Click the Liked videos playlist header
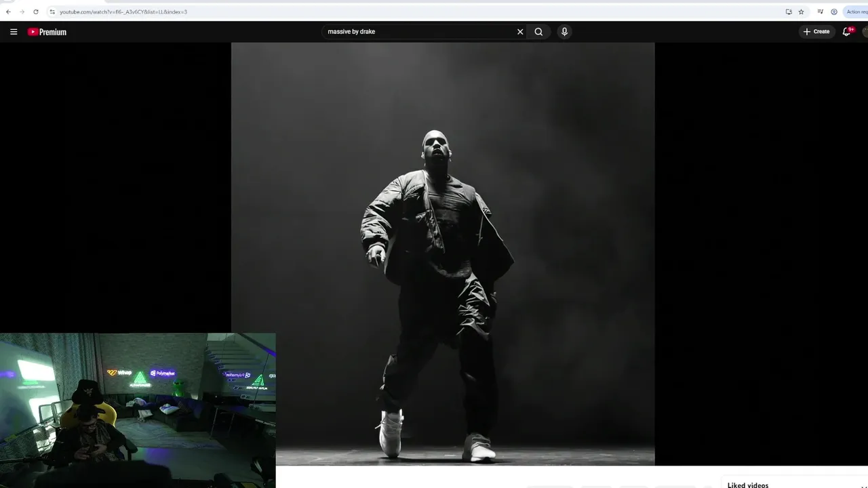 (748, 485)
